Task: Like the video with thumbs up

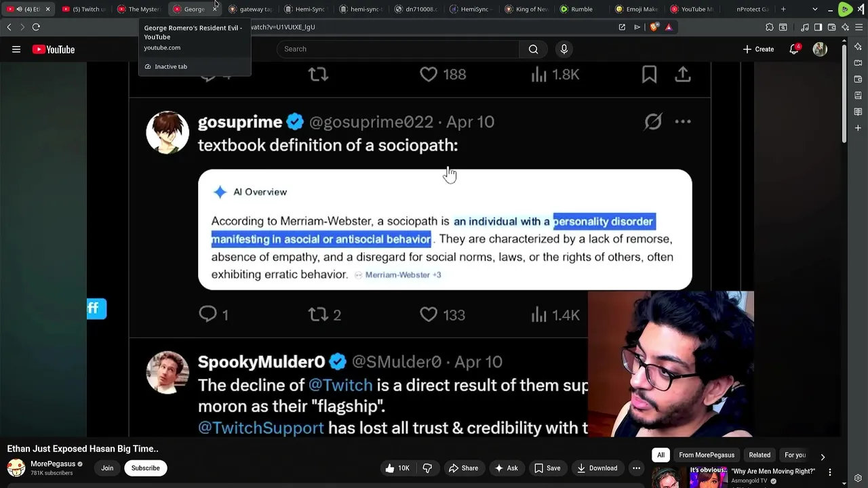Action: 397,468
